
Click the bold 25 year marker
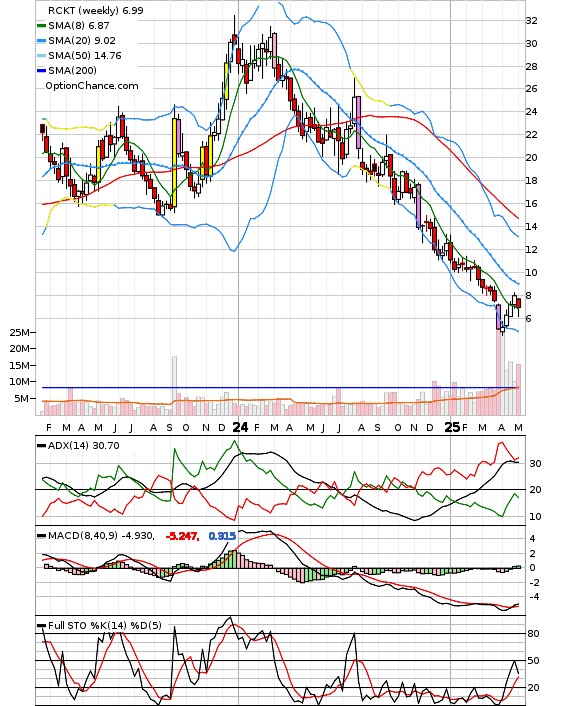coord(452,427)
